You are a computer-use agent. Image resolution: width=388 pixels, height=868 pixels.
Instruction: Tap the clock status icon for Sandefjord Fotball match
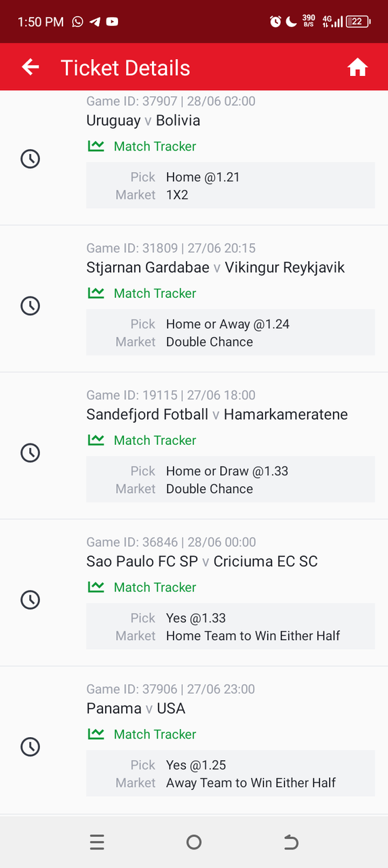[31, 452]
